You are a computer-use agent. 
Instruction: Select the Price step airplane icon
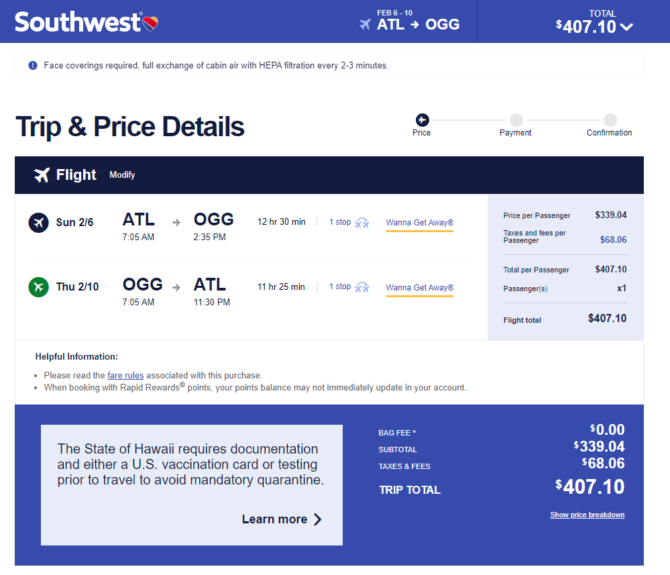(422, 120)
